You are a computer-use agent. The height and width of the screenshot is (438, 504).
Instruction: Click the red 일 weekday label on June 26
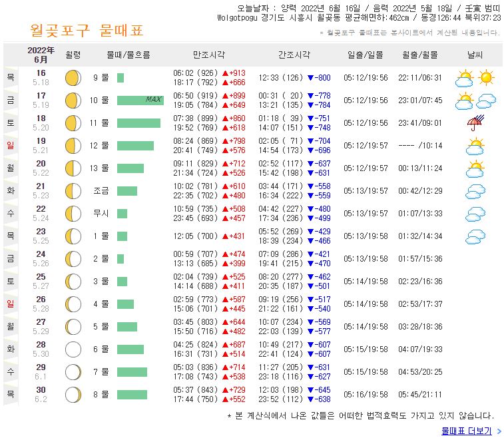click(x=11, y=304)
